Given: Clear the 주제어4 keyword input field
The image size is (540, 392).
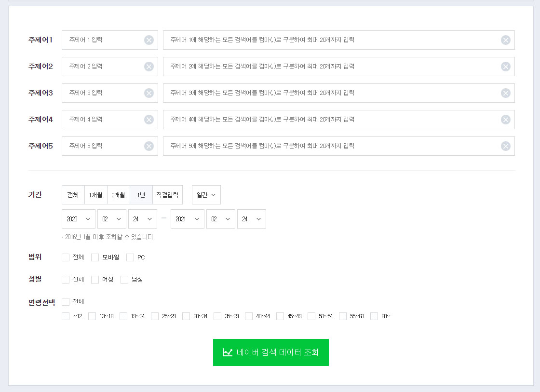Looking at the screenshot, I should [x=148, y=119].
